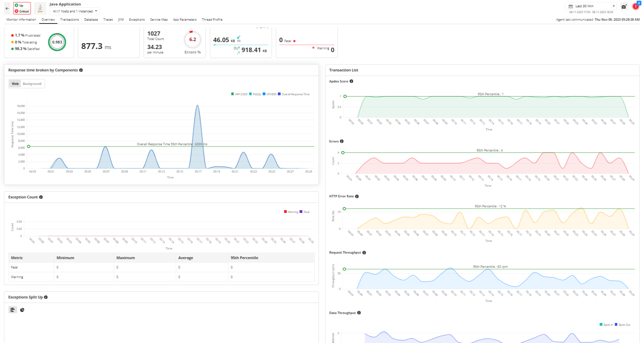644x343 pixels.
Task: Switch to the Thread Profile tab
Action: click(x=212, y=20)
